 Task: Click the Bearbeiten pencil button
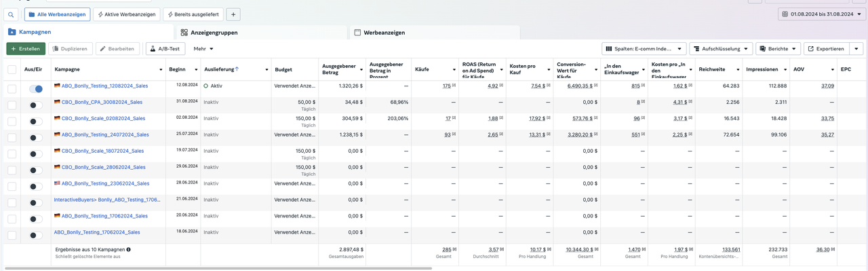tap(118, 49)
